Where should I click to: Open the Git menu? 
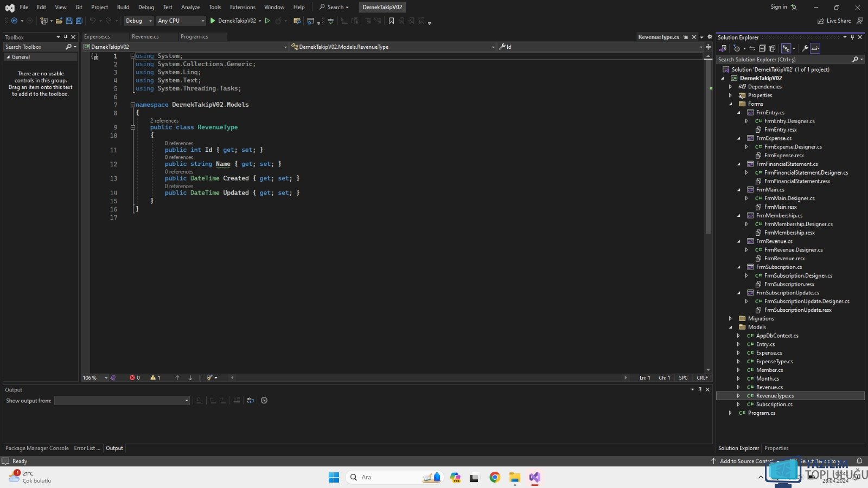point(79,7)
